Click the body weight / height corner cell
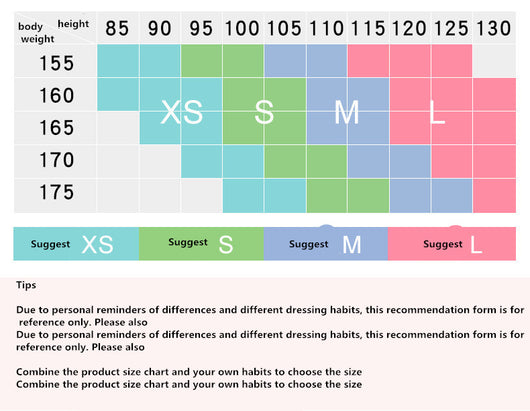The height and width of the screenshot is (411, 530). click(x=55, y=28)
